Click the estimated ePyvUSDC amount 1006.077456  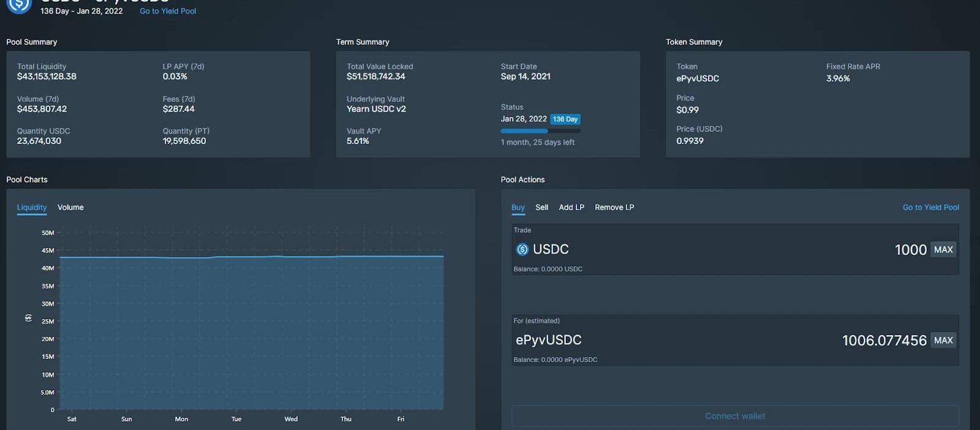coord(884,341)
